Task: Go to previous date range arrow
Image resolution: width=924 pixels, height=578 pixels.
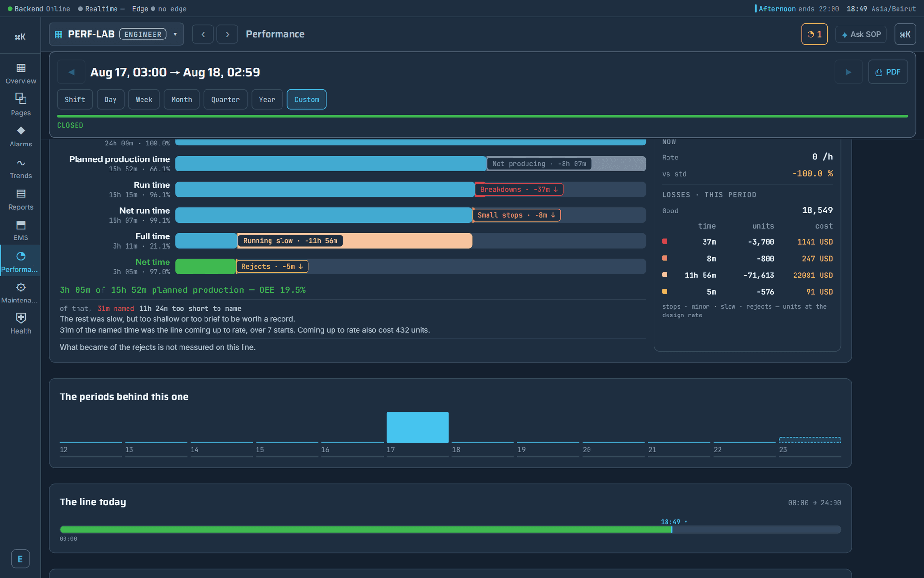Action: (71, 72)
